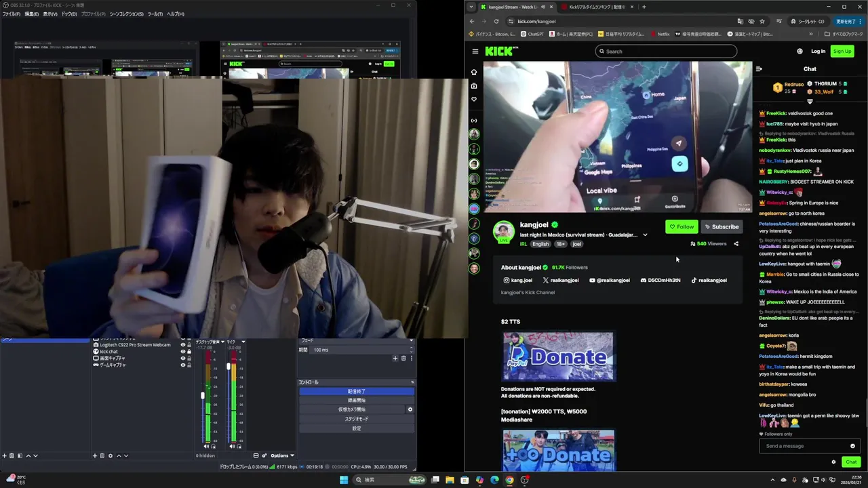Screen dimensions: 868x488
Task: Show hidden tray icons in taskbar
Action: [772, 480]
